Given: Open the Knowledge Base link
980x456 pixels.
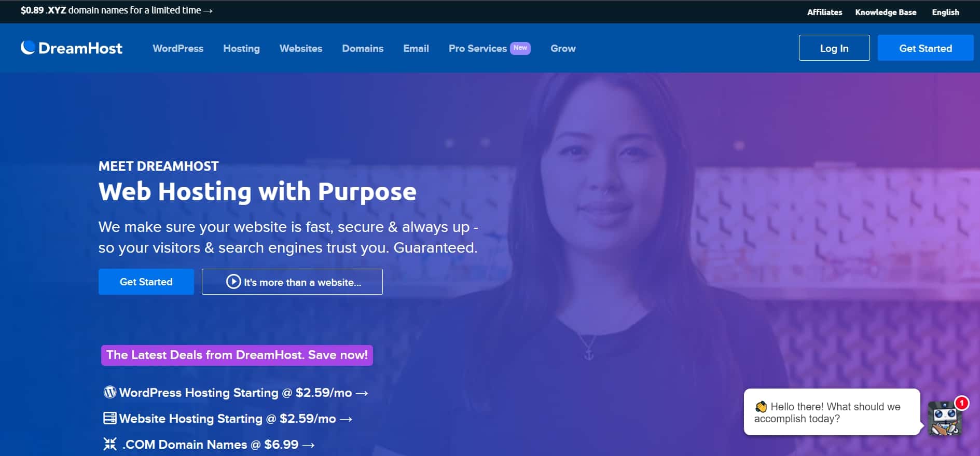Looking at the screenshot, I should [x=886, y=12].
